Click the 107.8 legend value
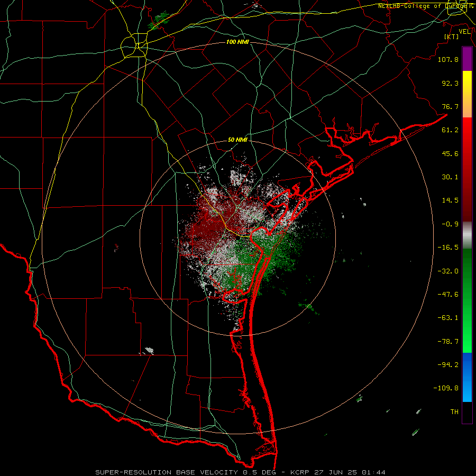This screenshot has width=476, height=476. pos(448,59)
